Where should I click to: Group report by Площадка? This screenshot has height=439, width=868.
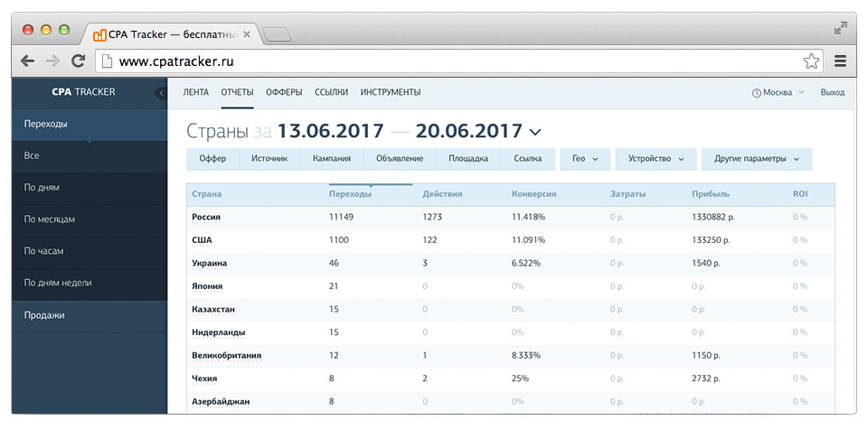(468, 159)
